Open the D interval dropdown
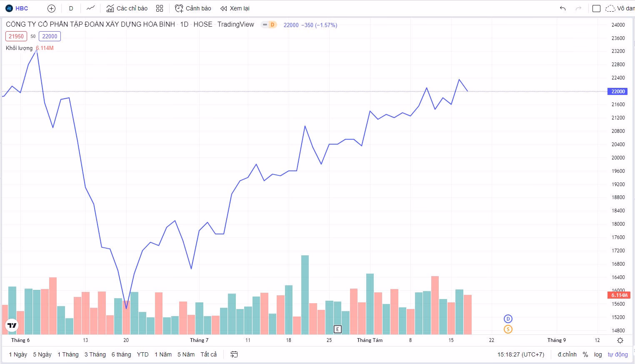 pyautogui.click(x=71, y=8)
